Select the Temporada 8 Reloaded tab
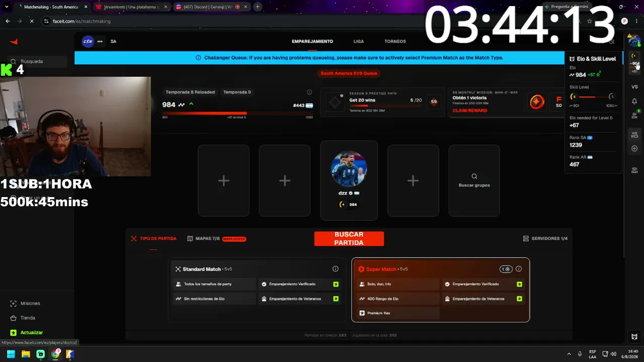The height and width of the screenshot is (362, 644). pos(190,92)
